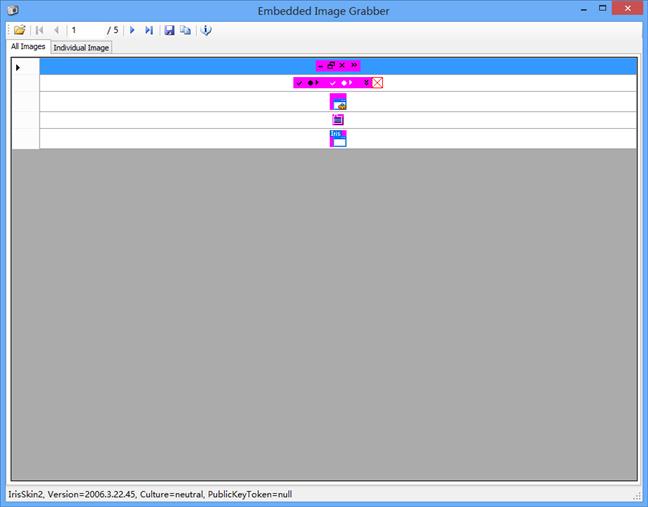Save image using the floppy disk icon
The height and width of the screenshot is (507, 648).
click(x=169, y=30)
